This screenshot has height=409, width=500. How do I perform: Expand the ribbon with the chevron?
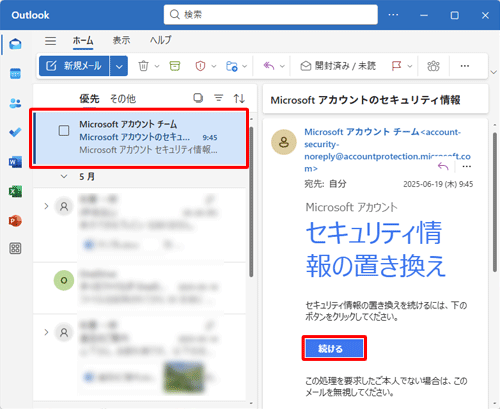(494, 72)
